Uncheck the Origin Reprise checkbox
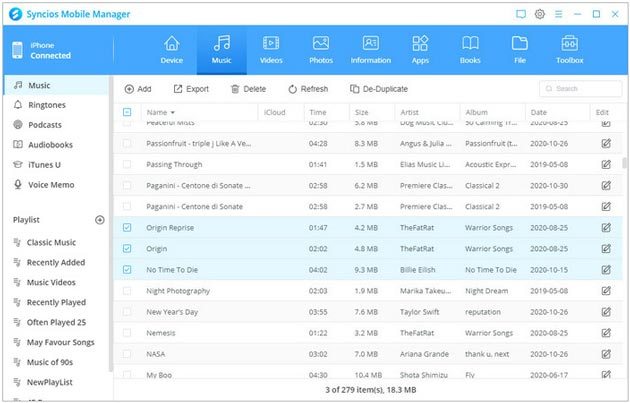The width and height of the screenshot is (630, 403). pos(127,227)
